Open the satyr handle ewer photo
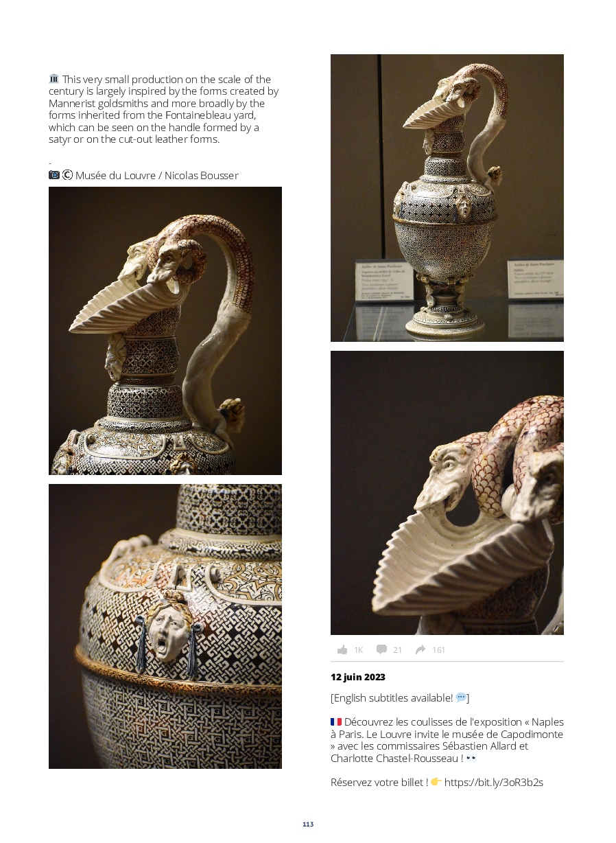Screen dimensions: 616x843 click(x=165, y=331)
